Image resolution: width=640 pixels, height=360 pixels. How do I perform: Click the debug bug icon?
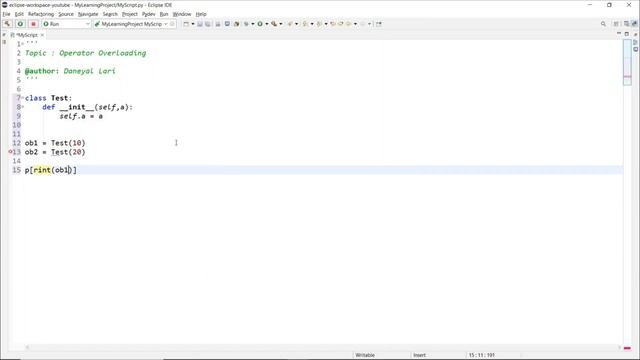click(246, 24)
